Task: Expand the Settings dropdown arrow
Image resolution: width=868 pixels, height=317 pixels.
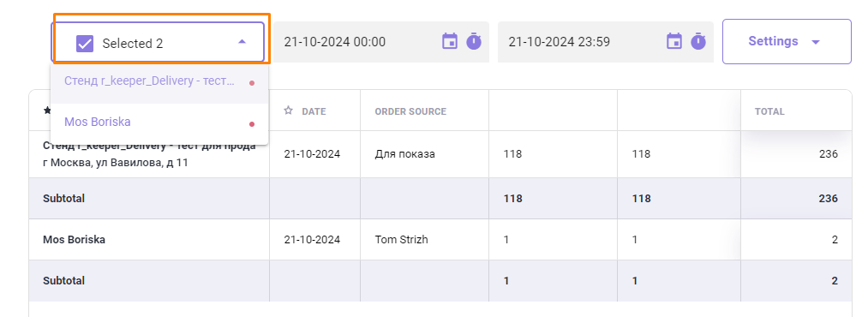Action: 815,42
